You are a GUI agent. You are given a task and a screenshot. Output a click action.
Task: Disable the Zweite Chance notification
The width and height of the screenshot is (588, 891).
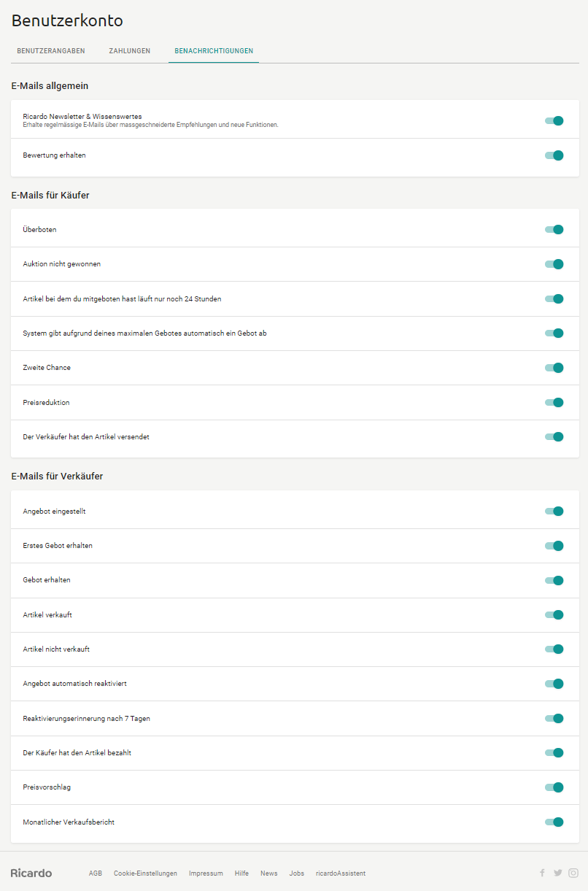(x=554, y=368)
